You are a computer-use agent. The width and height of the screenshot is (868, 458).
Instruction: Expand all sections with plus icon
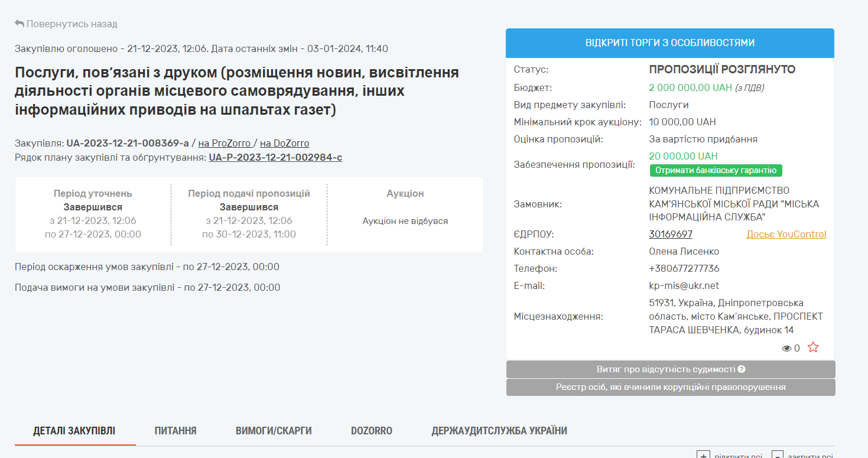(x=703, y=456)
